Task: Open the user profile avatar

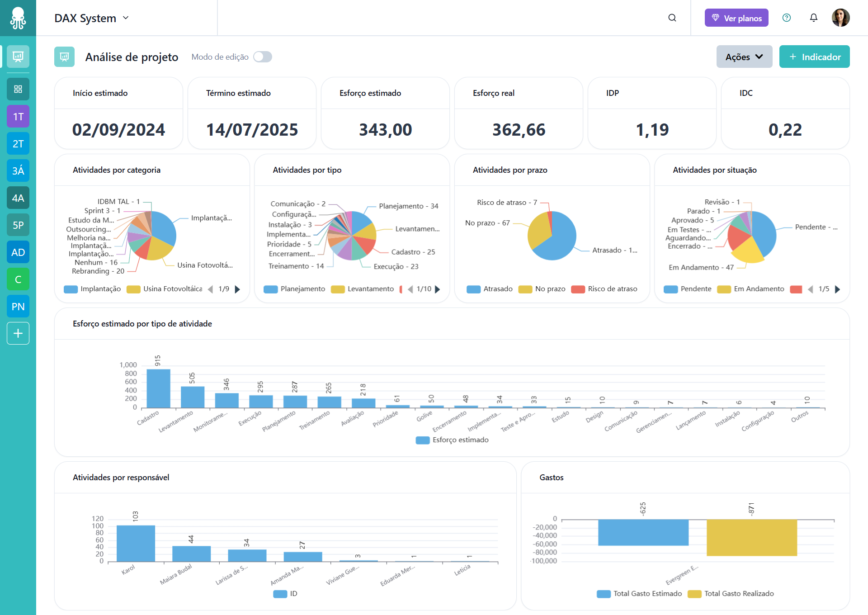Action: click(x=840, y=18)
